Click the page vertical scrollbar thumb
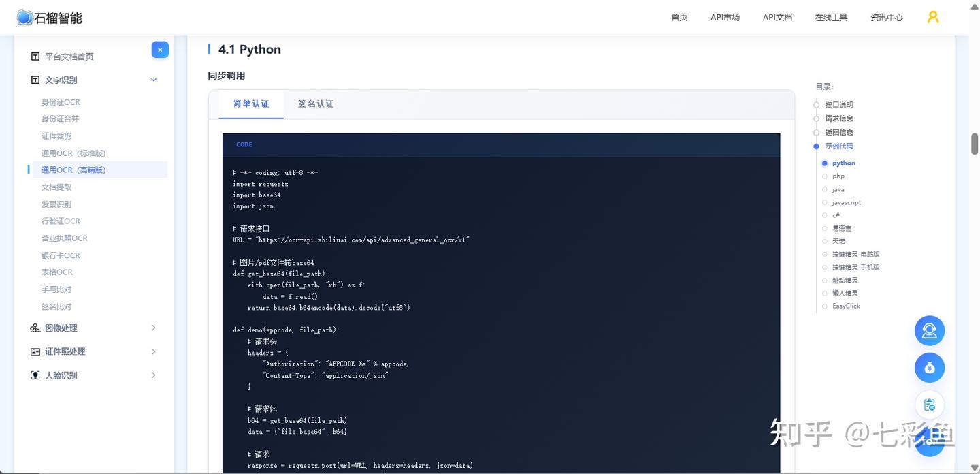980x474 pixels. [974, 144]
